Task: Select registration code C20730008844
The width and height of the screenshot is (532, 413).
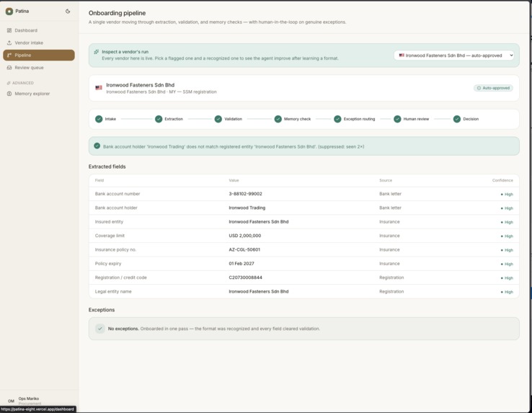Action: (x=245, y=277)
